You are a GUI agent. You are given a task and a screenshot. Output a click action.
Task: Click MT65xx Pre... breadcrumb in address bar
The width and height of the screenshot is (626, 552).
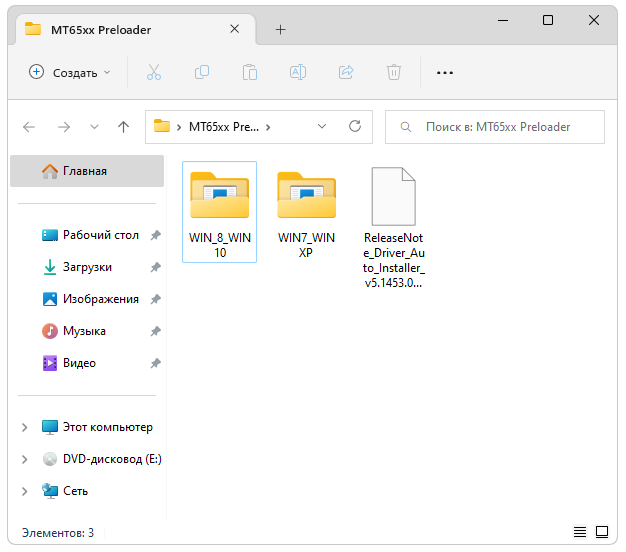point(224,127)
